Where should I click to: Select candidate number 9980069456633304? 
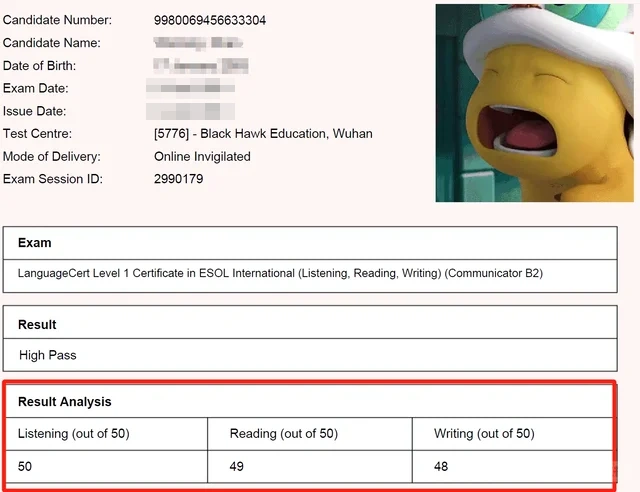[x=210, y=20]
